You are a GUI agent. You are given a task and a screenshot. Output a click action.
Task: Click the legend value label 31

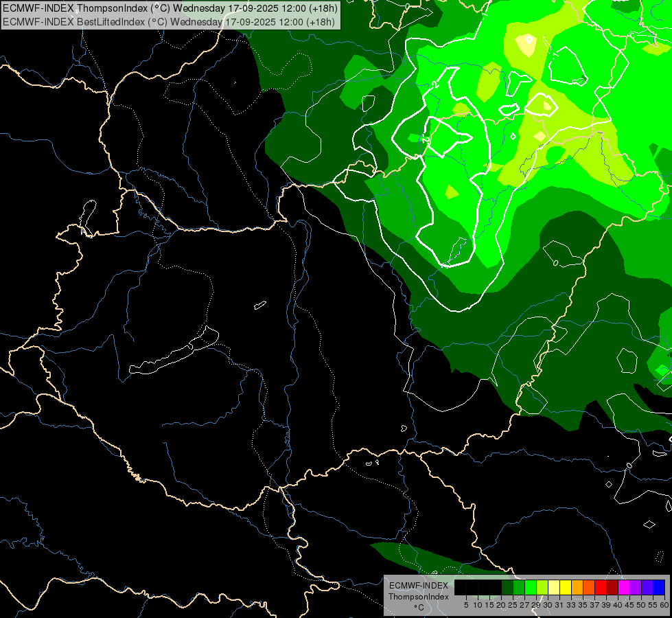point(559,605)
